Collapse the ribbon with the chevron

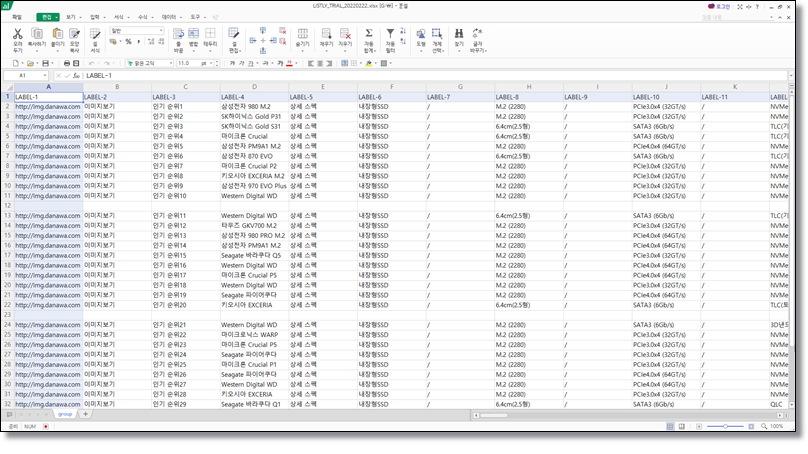780,18
